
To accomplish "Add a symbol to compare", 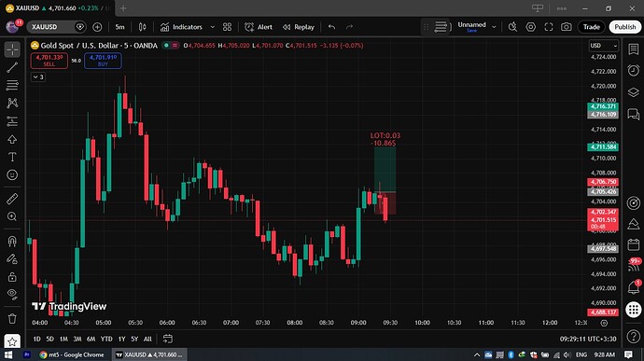I will tap(97, 27).
